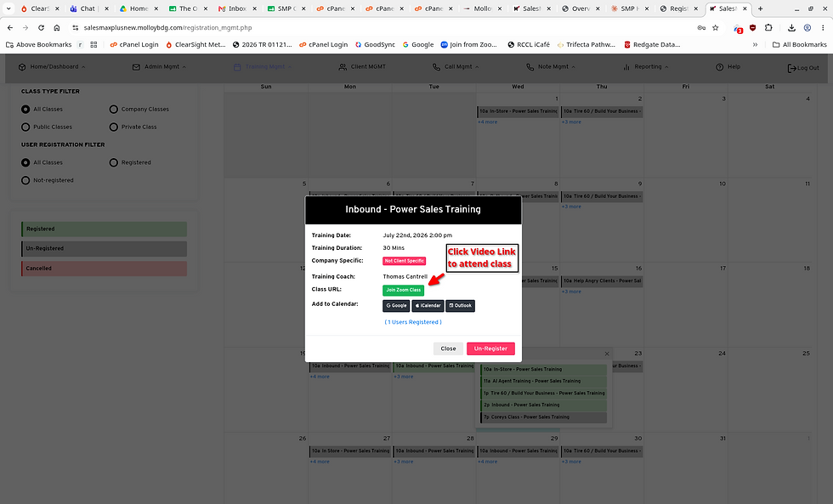Open the Call Mgmt dropdown menu
The image size is (833, 504).
(456, 67)
